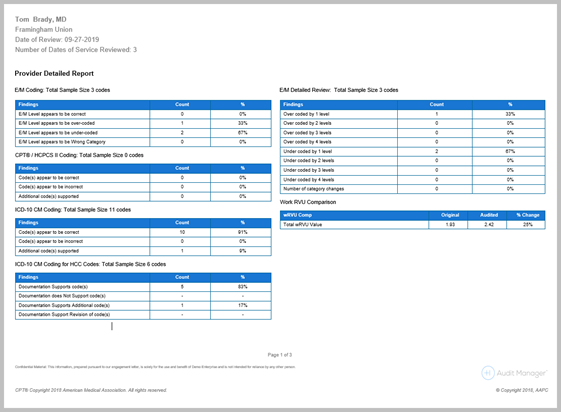The height and width of the screenshot is (412, 561).
Task: Select the Over coded by 1 level row
Action: point(413,114)
